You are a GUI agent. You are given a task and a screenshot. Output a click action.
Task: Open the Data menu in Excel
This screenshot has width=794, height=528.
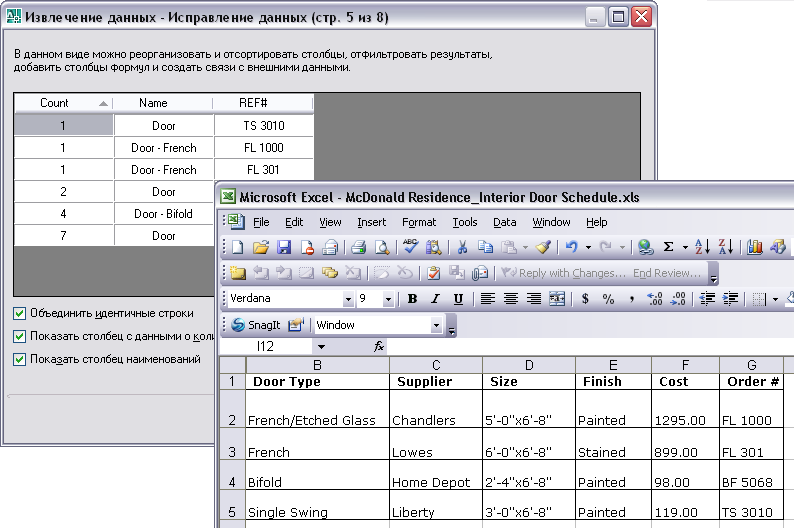[504, 222]
